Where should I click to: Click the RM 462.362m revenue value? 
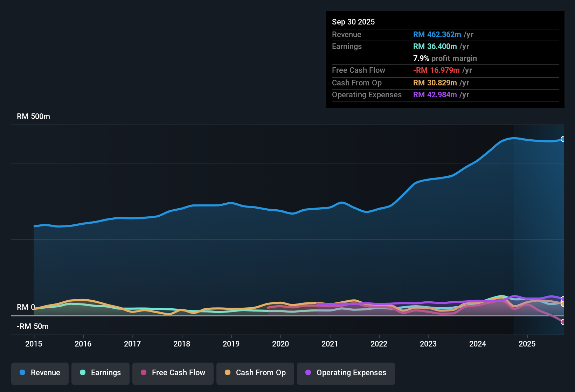pos(437,35)
